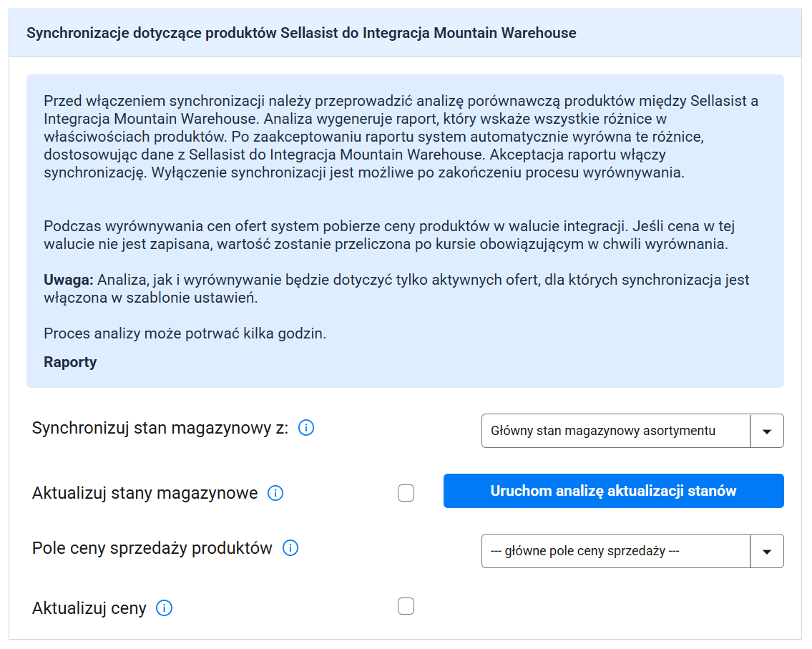Click the arrow of the stock source dropdown
This screenshot has width=812, height=649.
767,431
